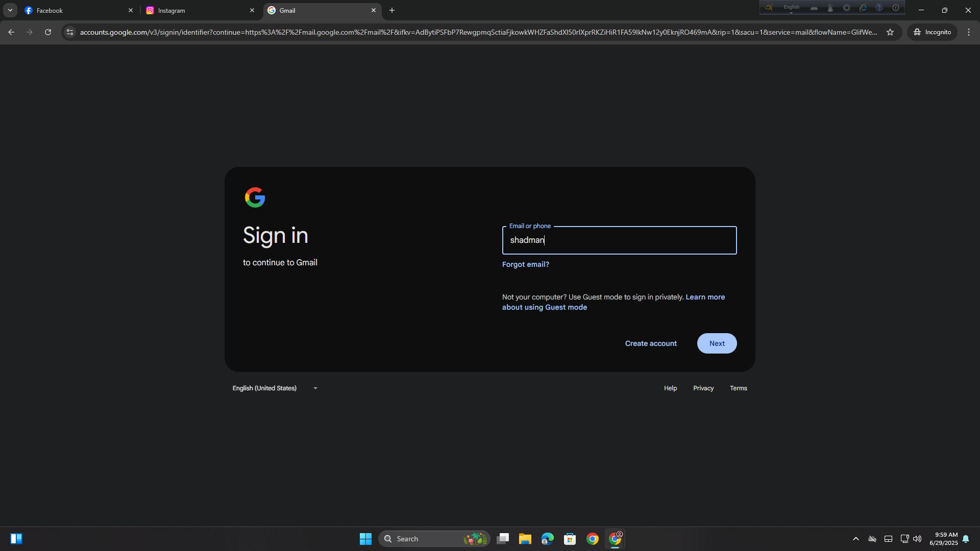Open File Explorer from taskbar
This screenshot has width=980, height=551.
(x=525, y=539)
